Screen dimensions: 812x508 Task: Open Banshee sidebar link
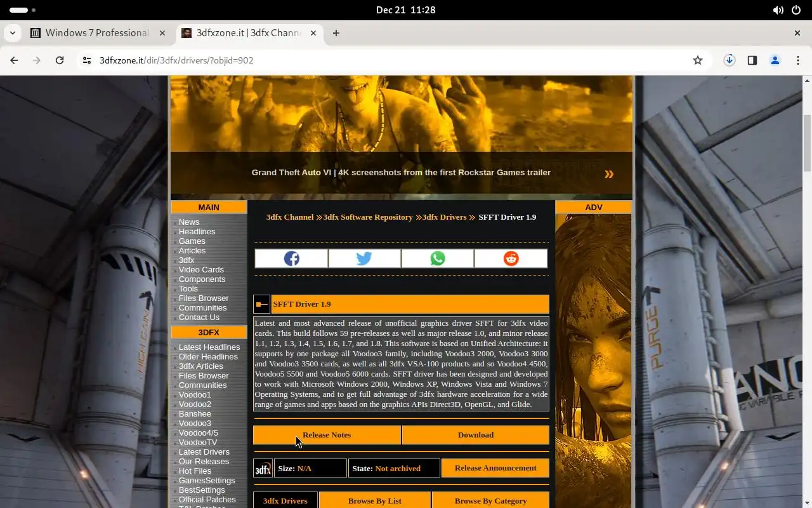click(195, 414)
